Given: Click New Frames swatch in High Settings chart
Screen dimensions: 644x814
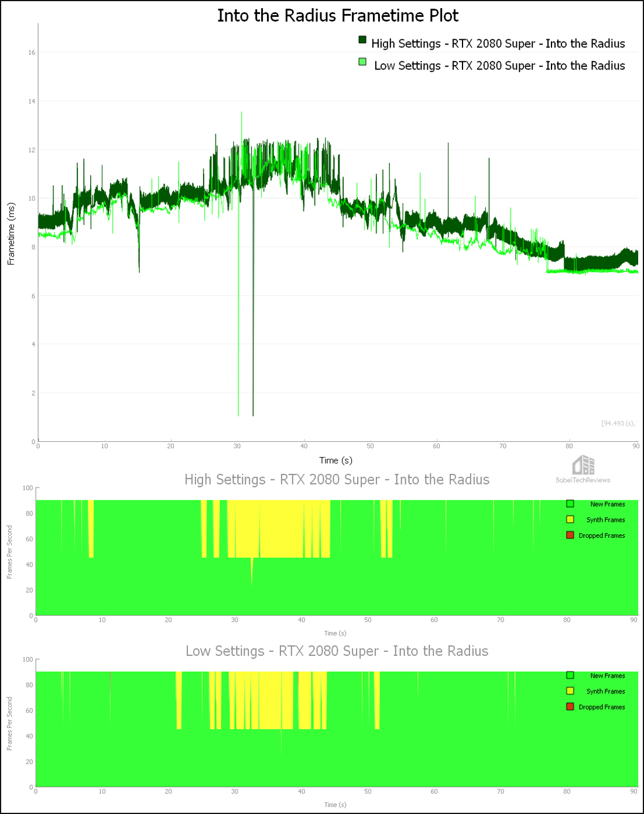Looking at the screenshot, I should (x=570, y=504).
